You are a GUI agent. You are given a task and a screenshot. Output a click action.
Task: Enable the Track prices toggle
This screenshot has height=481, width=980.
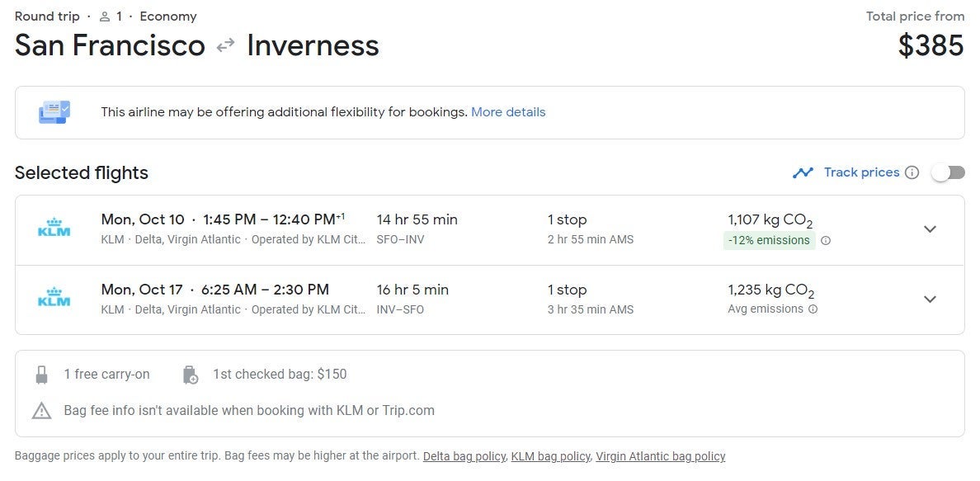tap(948, 172)
